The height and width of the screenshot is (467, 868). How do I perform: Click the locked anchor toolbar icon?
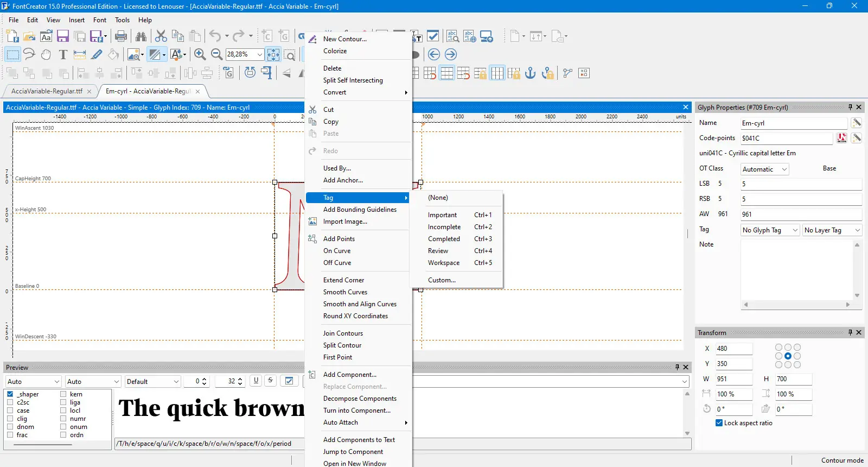[548, 73]
